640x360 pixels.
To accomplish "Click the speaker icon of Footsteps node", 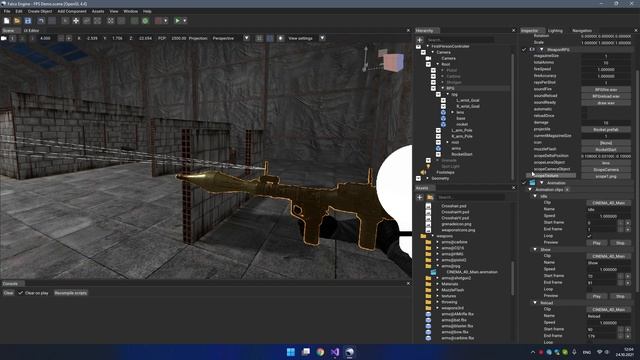I will tap(424, 172).
